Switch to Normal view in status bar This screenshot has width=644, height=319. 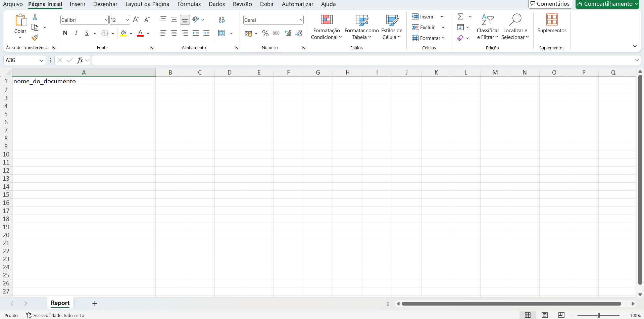[x=528, y=315]
